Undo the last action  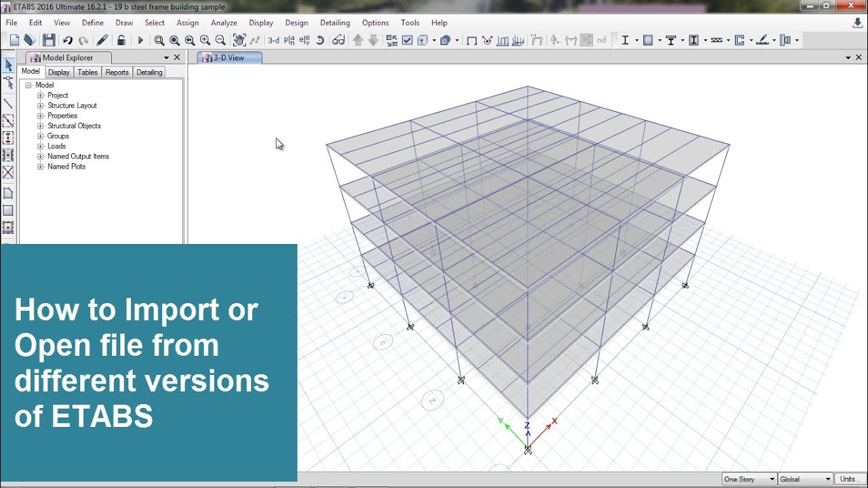tap(68, 41)
